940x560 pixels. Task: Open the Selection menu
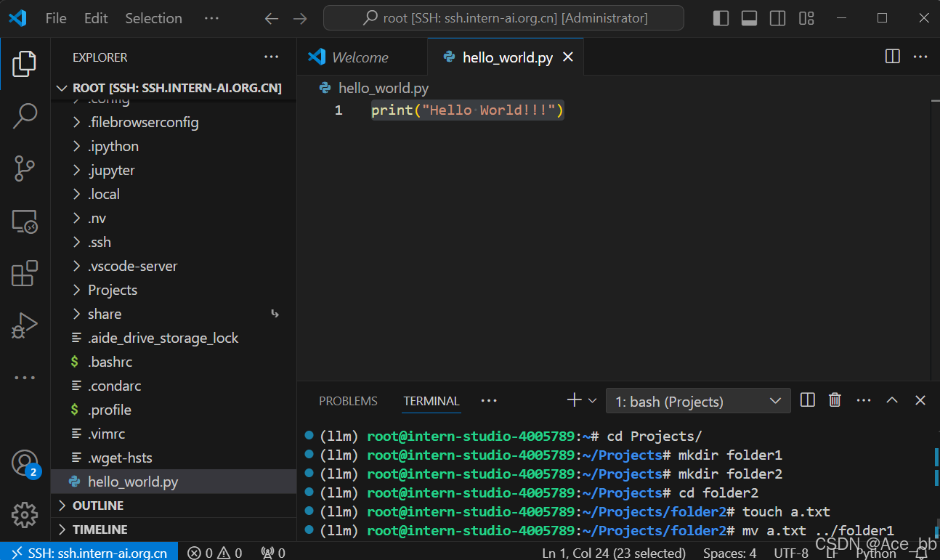pos(153,18)
